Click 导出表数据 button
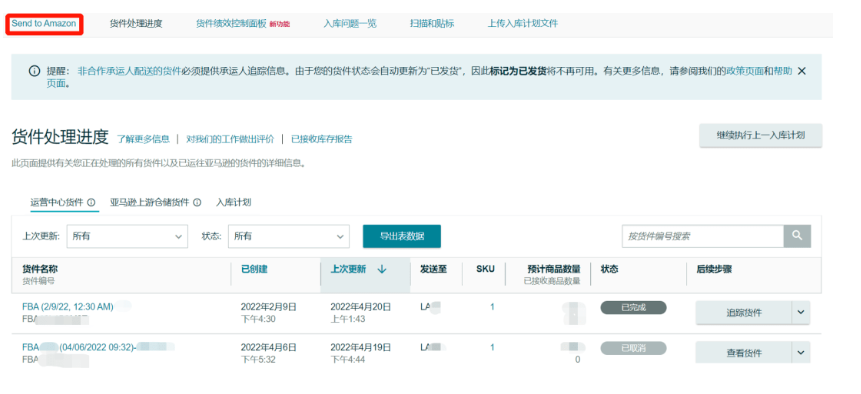 coord(402,237)
